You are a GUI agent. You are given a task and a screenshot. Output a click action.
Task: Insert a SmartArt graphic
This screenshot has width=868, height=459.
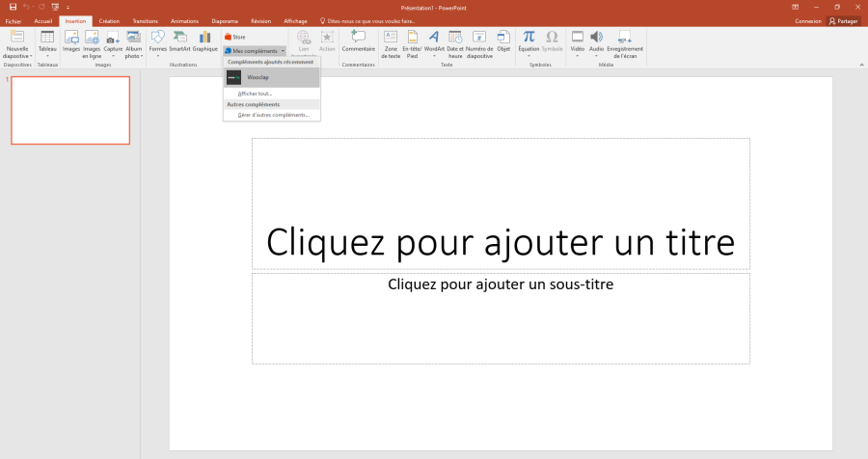[179, 39]
